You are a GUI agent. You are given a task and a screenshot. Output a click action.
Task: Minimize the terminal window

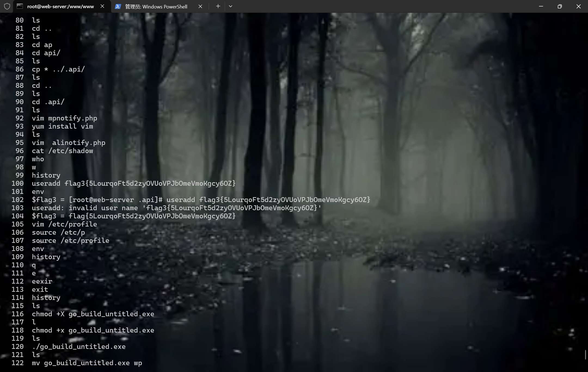point(541,6)
